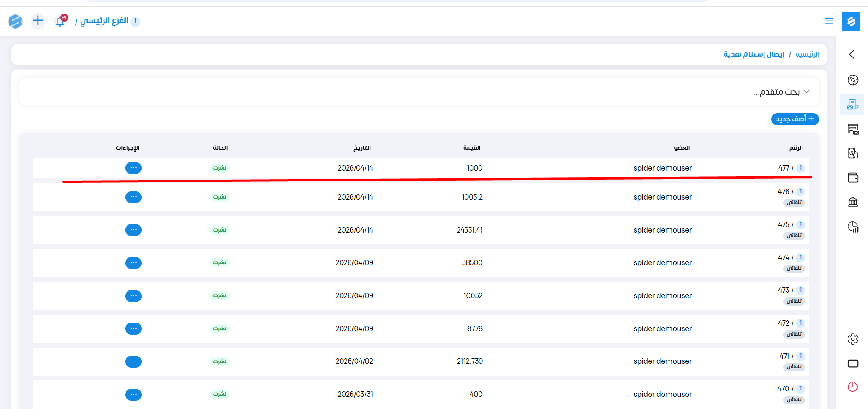Open the reports pie chart icon

tap(853, 227)
